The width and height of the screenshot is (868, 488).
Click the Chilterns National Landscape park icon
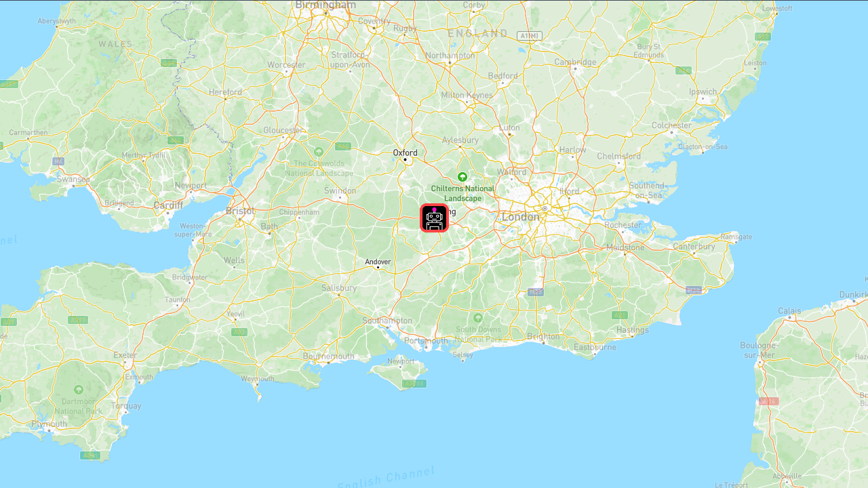pyautogui.click(x=462, y=177)
